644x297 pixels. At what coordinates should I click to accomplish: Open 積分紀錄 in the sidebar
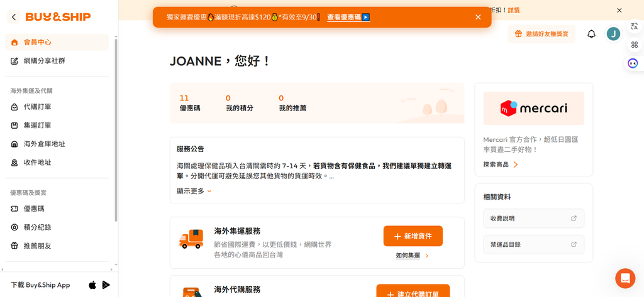[57, 227]
